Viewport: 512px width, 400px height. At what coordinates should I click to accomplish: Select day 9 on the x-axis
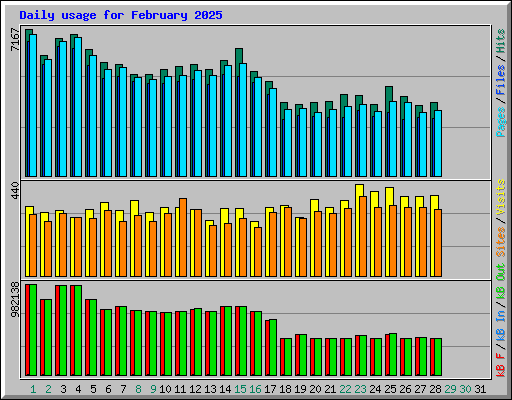pos(153,389)
